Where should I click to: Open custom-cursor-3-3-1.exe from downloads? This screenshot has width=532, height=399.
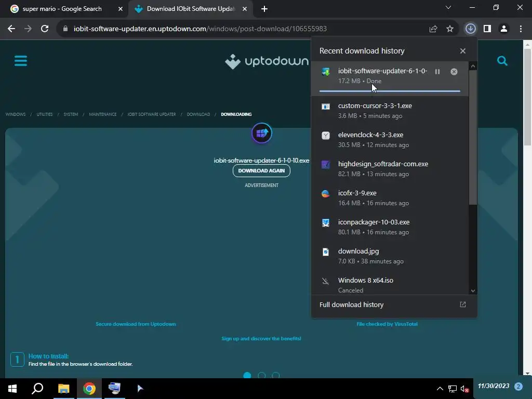pos(390,111)
